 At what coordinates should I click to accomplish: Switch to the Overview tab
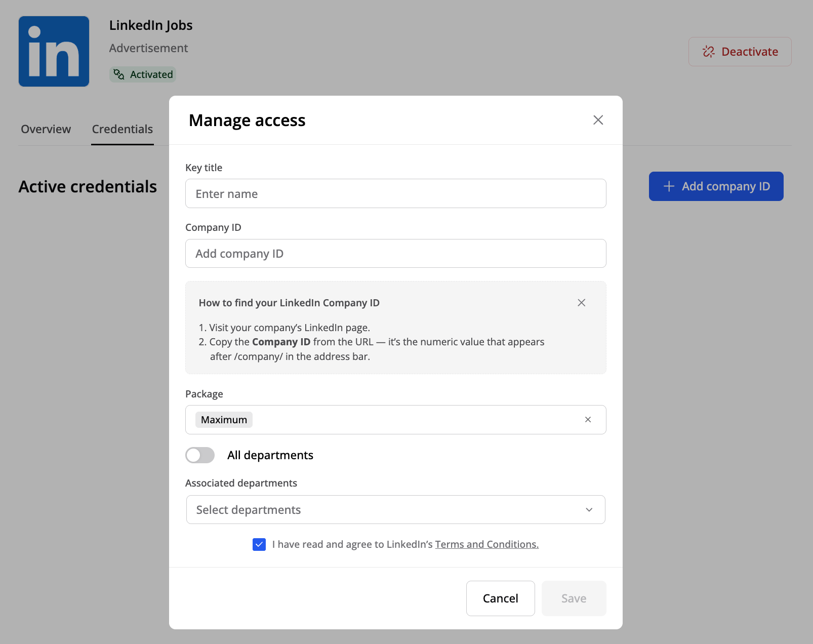point(46,129)
